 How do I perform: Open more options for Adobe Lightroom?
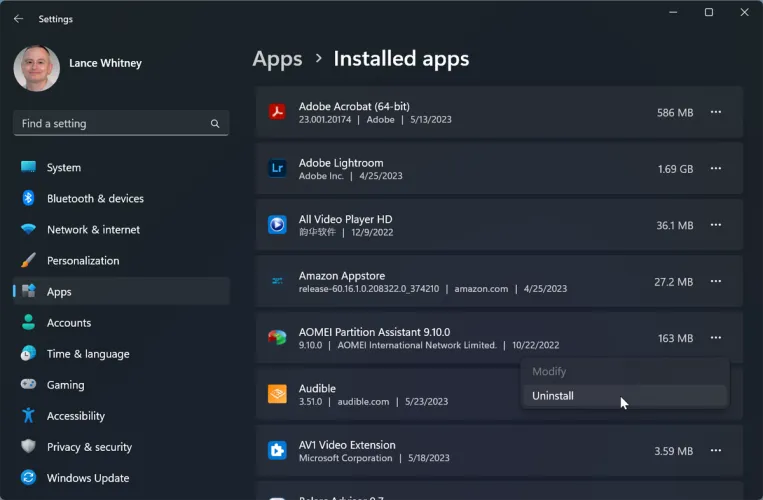coord(716,169)
